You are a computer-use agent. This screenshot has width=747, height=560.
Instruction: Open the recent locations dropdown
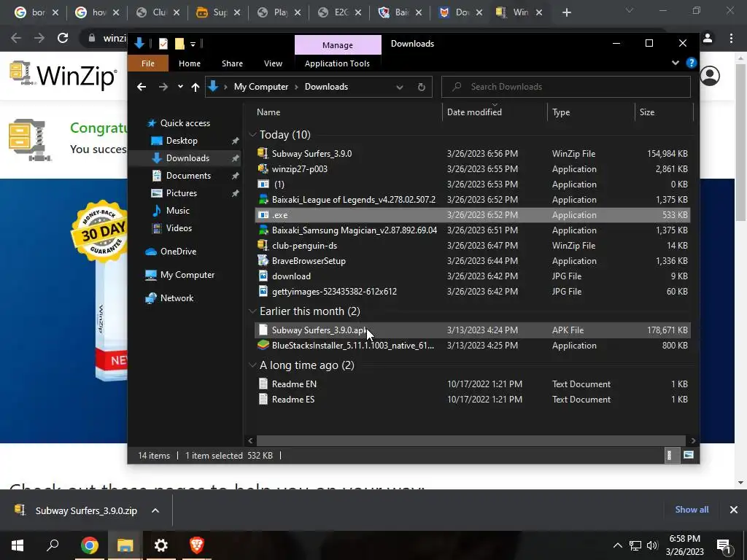tap(180, 87)
